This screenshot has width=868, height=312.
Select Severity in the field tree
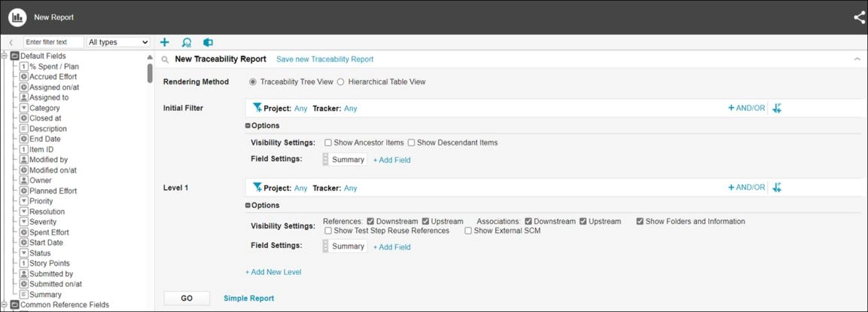pos(43,222)
